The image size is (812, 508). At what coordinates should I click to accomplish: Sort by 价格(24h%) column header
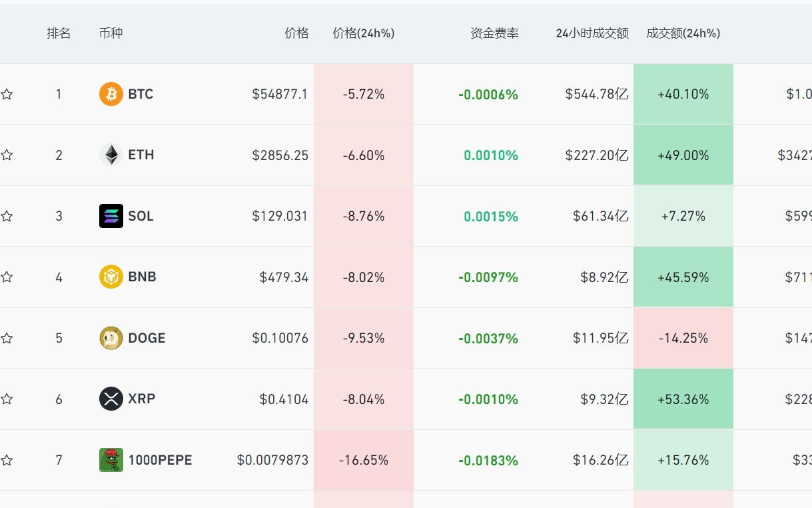(x=364, y=33)
